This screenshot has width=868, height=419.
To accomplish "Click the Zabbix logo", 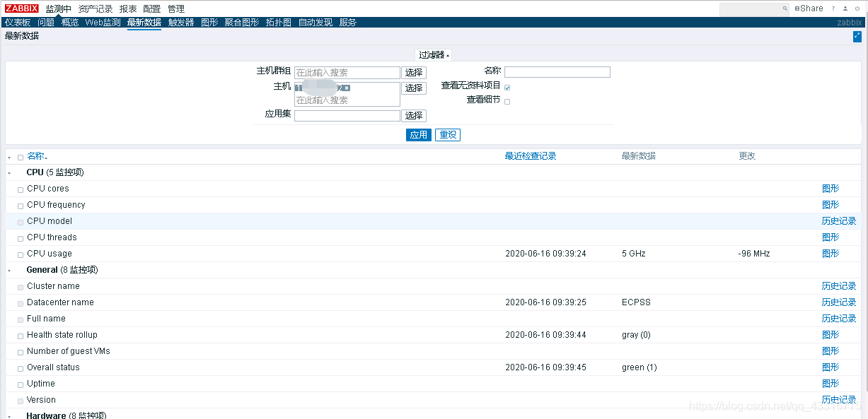I will (22, 8).
